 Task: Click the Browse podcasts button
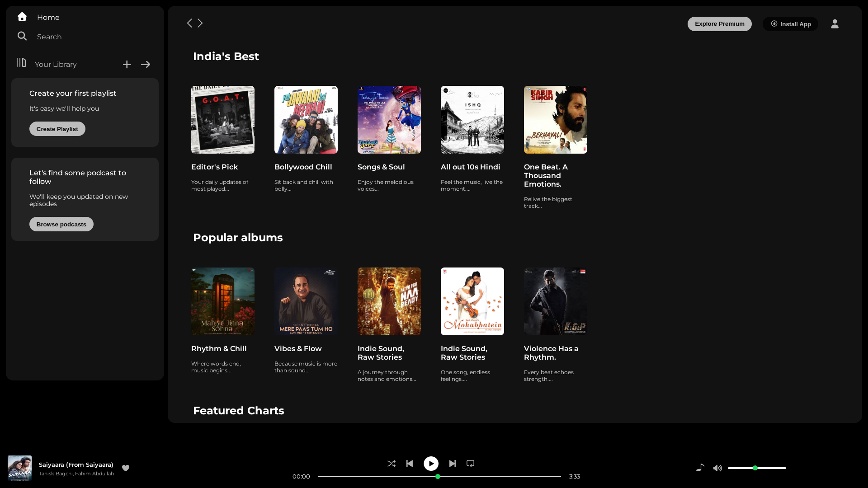[x=61, y=224]
